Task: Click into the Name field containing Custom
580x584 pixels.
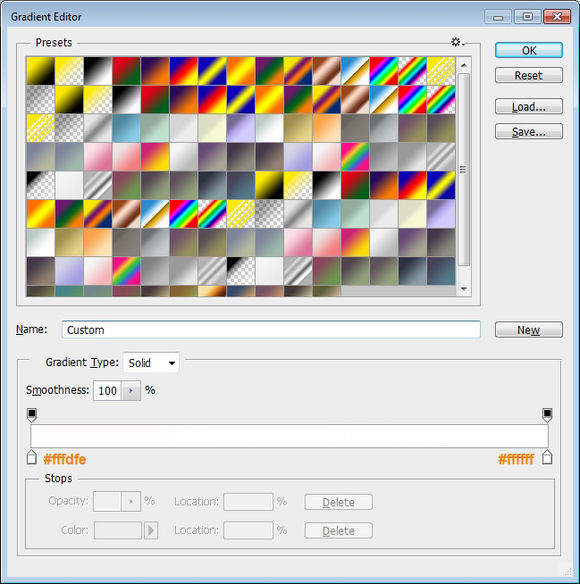Action: click(x=271, y=330)
